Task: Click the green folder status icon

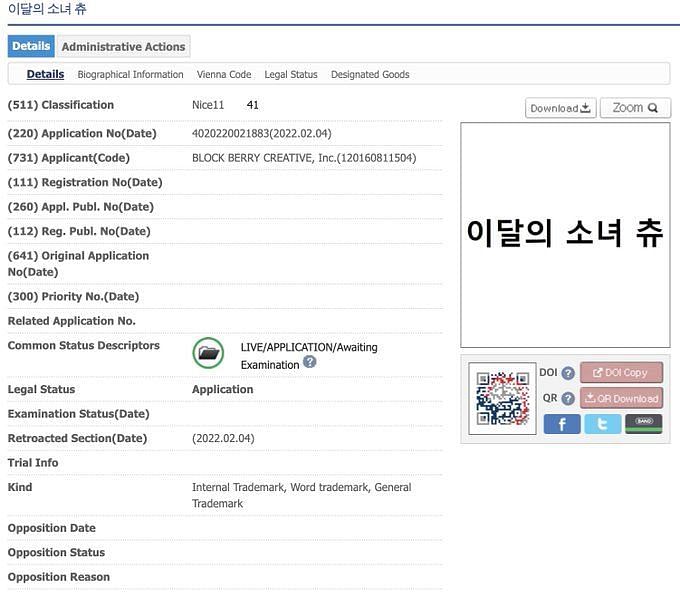Action: click(x=208, y=353)
